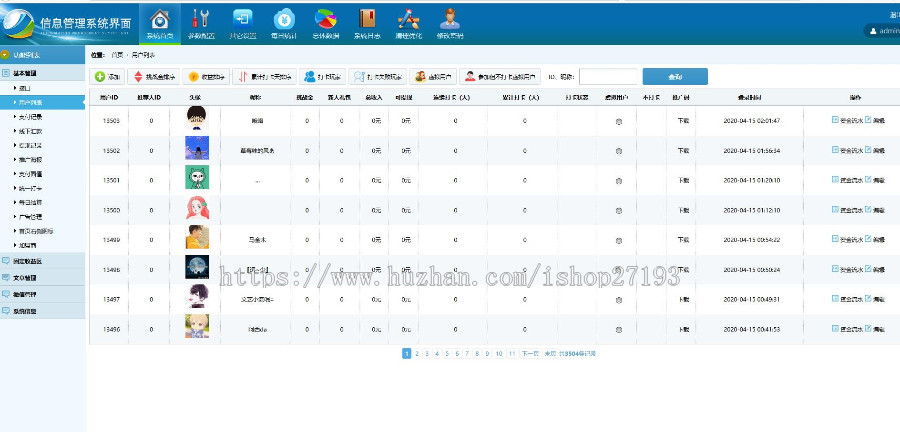This screenshot has width=900, height=432.
Task: Click the edit pencil icon in row 13498
Action: tap(868, 268)
